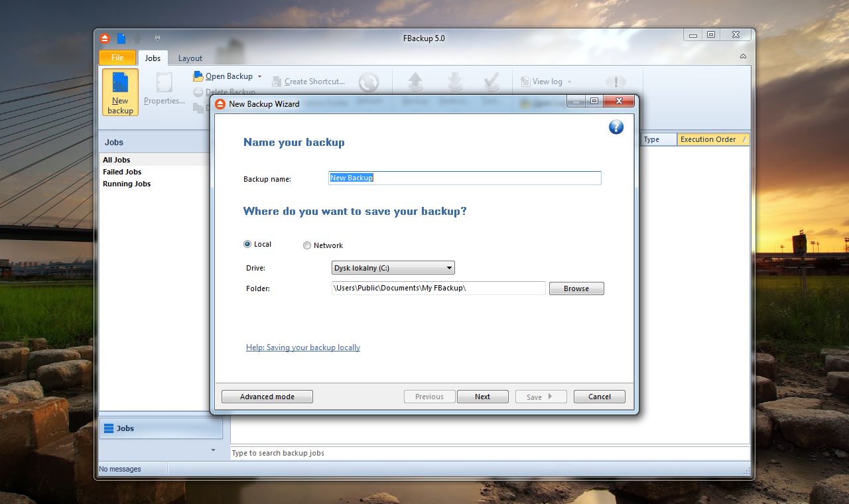Click the FBackup logo in title bar
The width and height of the screenshot is (849, 504).
pos(105,38)
